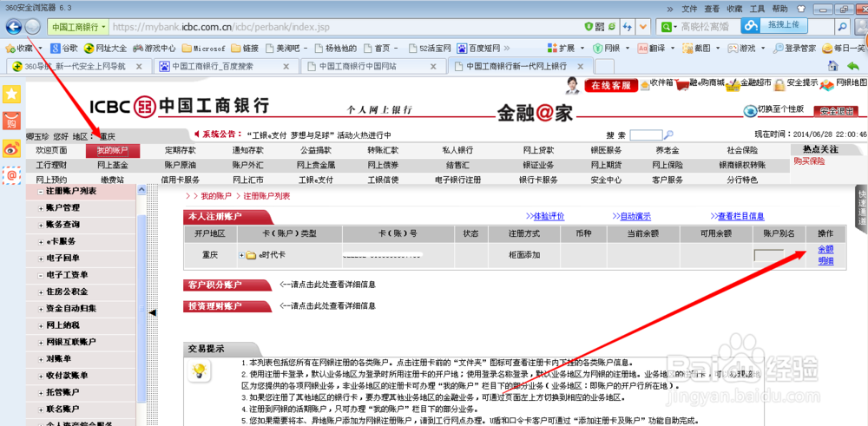
Task: Click the green undo-close-tab arrow
Action: point(853,66)
